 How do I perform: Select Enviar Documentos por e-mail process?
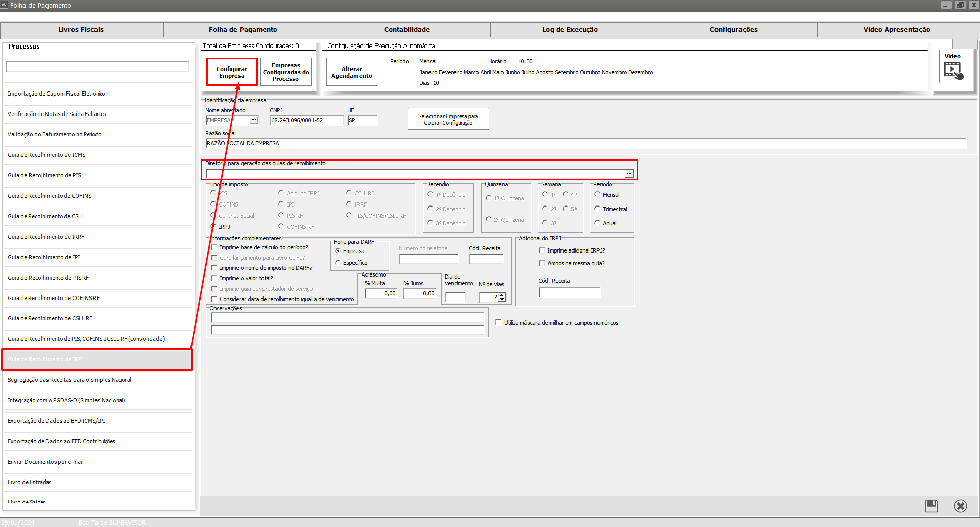tap(98, 462)
